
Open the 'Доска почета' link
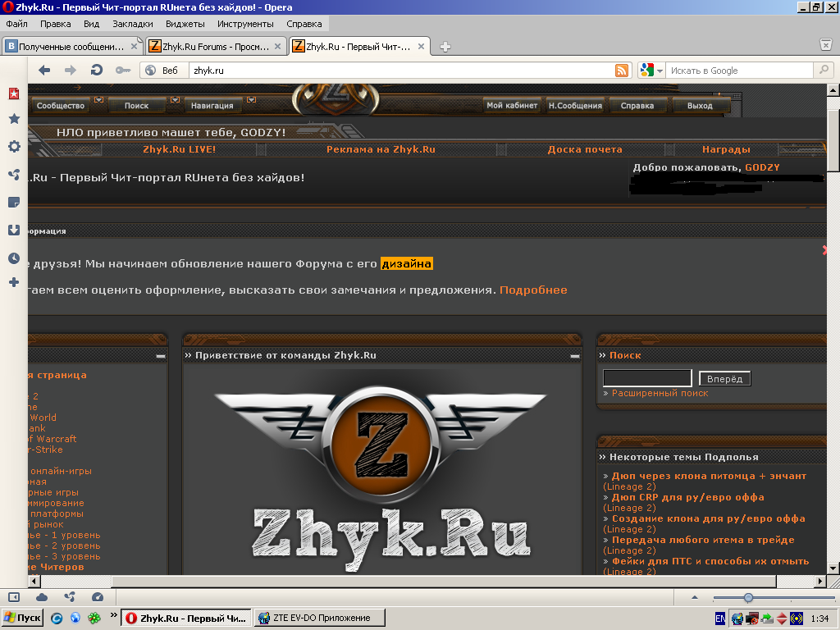tap(584, 149)
